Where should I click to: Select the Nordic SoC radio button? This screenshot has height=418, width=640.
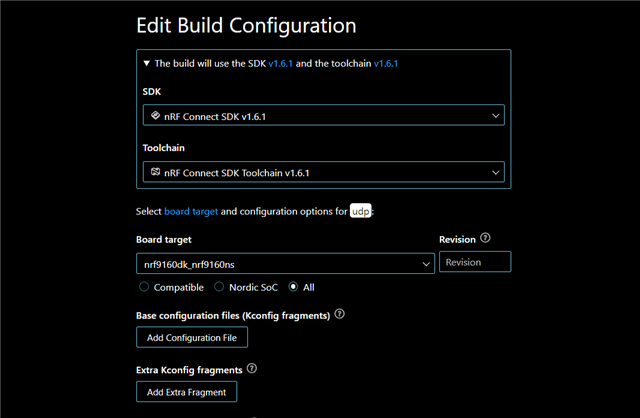coord(219,287)
